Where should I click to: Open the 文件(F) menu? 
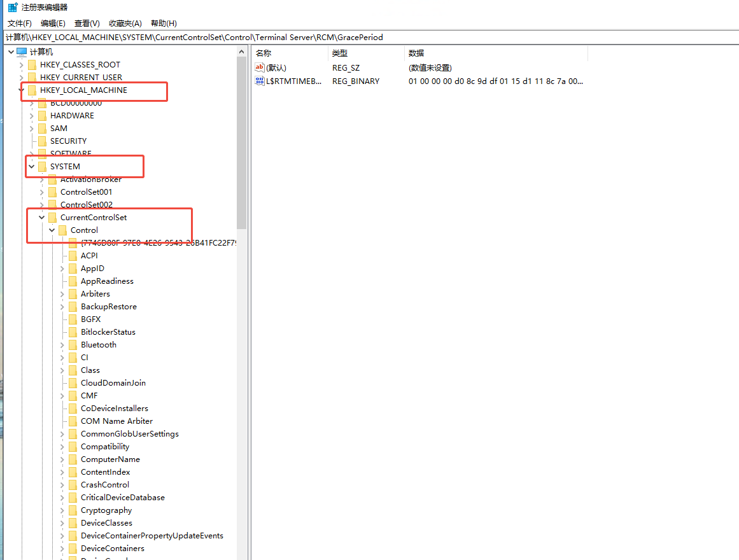pos(19,23)
